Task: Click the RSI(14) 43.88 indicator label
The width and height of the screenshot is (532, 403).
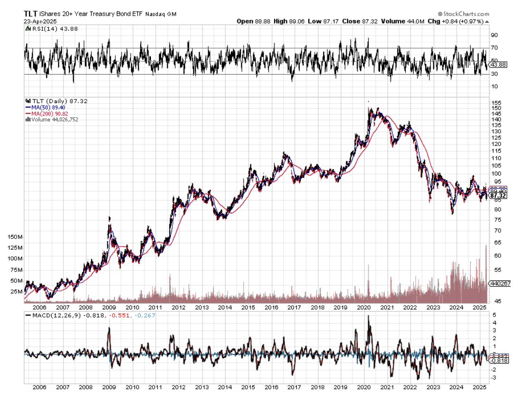Action: (55, 29)
